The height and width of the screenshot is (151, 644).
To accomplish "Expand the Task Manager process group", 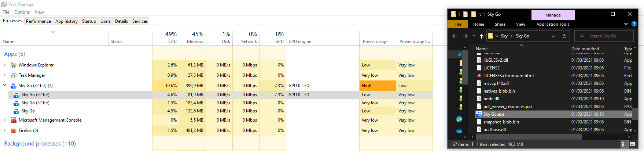I will (x=4, y=75).
